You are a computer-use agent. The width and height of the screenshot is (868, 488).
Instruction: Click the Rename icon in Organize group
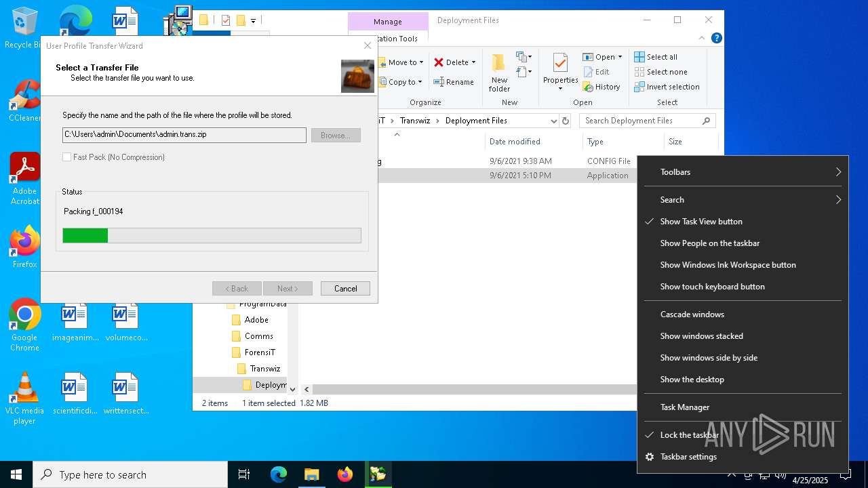(439, 82)
